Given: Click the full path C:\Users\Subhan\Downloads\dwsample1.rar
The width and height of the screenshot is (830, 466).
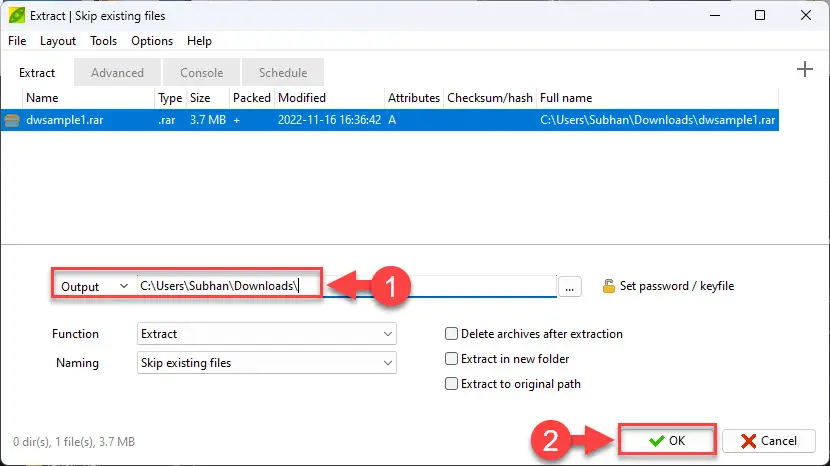Looking at the screenshot, I should (657, 120).
